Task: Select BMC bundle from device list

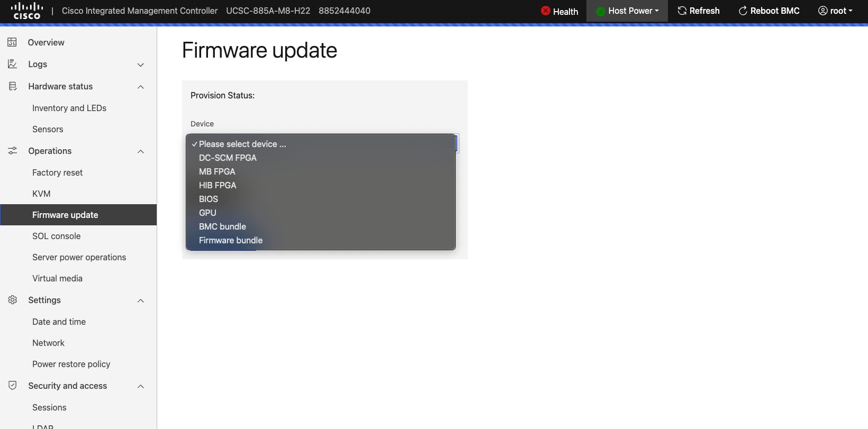Action: (321, 226)
